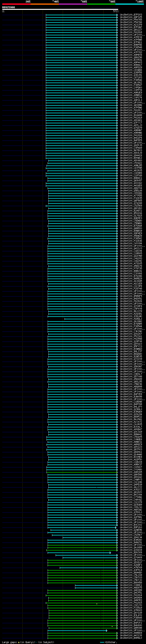
Task: Open hit UniRef100_P54765
Action: (131, 20)
